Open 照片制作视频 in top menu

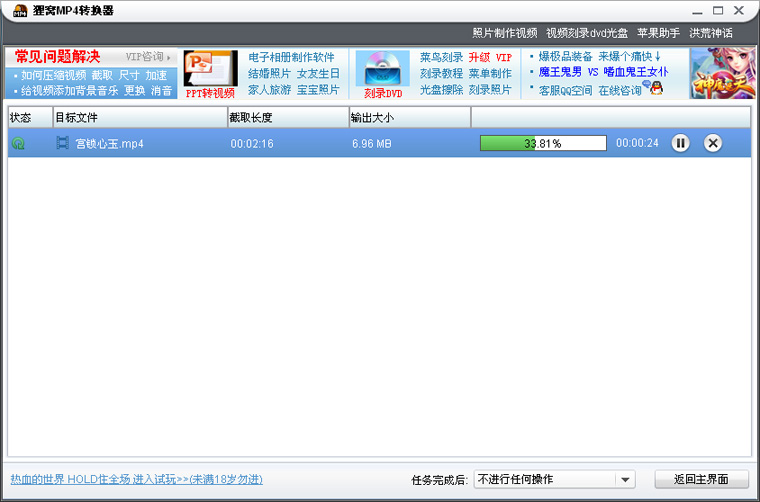pyautogui.click(x=505, y=33)
